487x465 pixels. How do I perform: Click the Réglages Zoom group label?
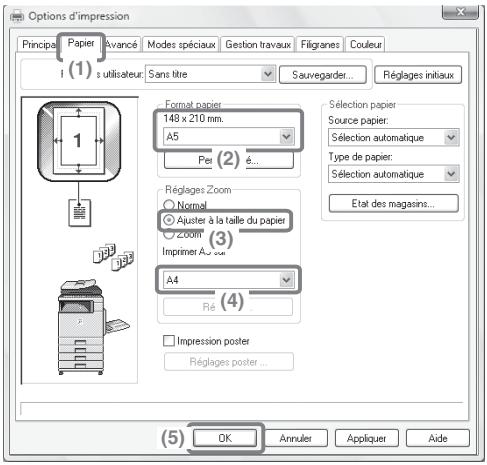tap(198, 190)
